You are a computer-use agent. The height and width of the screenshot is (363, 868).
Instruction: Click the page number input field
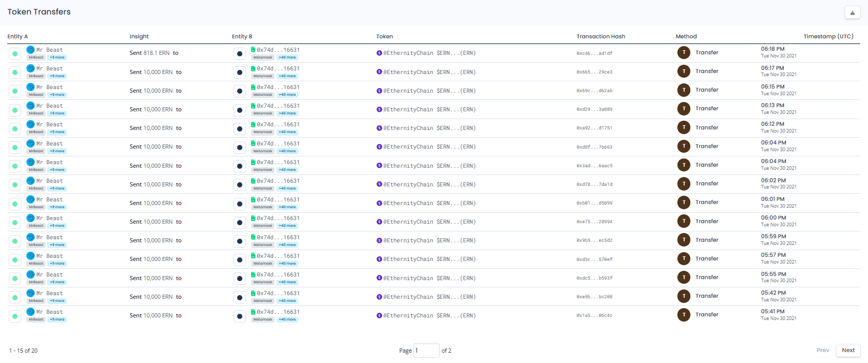(x=426, y=351)
